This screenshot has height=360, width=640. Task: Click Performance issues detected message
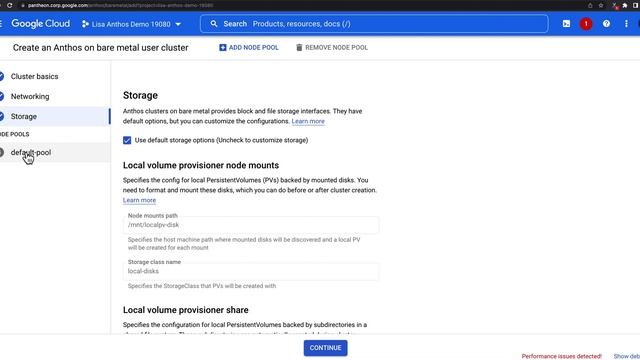coord(562,356)
